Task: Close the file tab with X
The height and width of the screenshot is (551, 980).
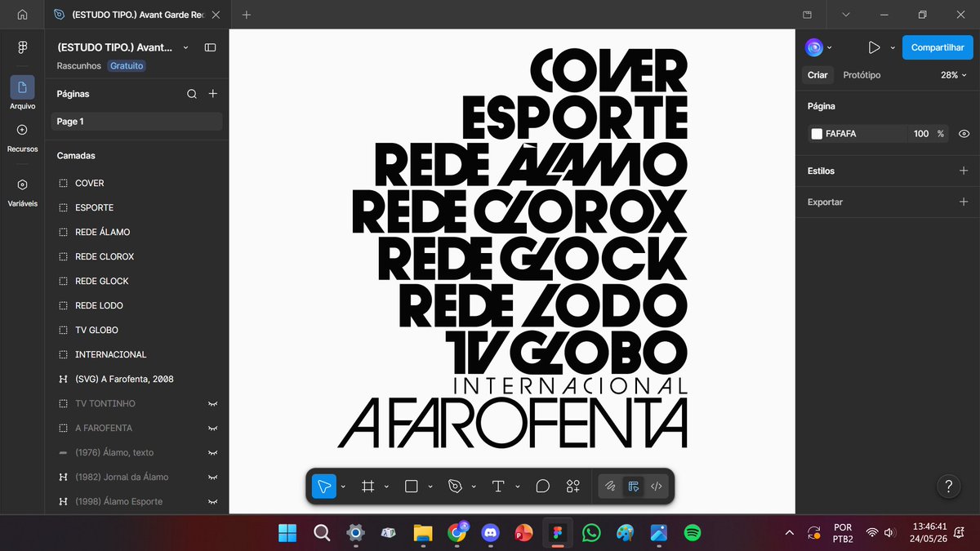Action: (216, 15)
